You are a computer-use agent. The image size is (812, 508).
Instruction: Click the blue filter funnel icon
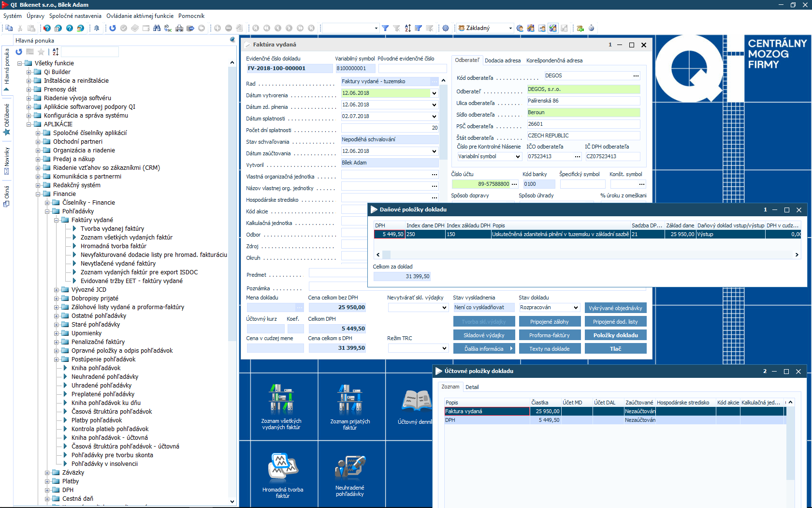(385, 28)
